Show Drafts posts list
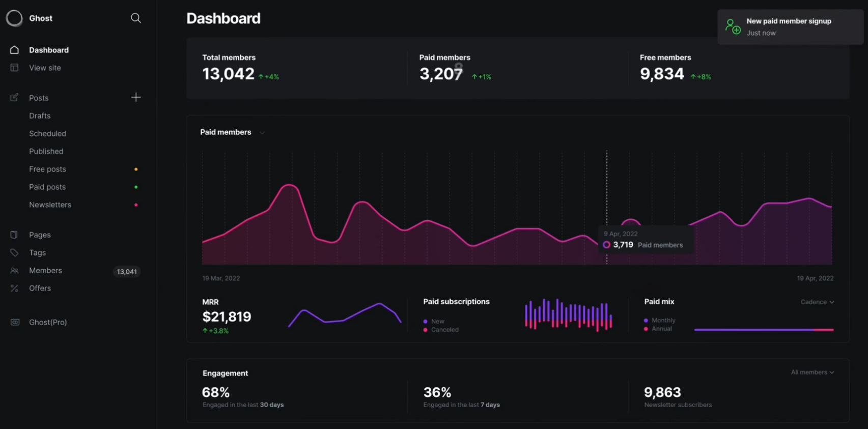The image size is (868, 429). click(x=40, y=116)
